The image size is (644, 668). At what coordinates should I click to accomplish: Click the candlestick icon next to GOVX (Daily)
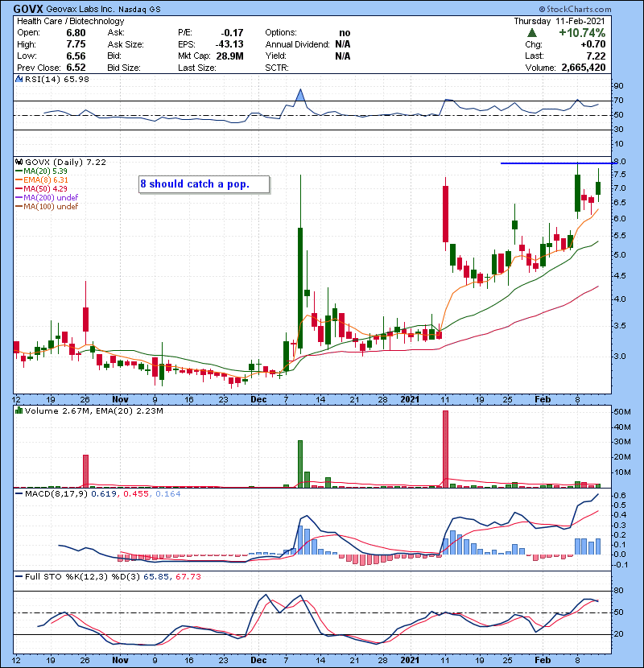(x=19, y=162)
